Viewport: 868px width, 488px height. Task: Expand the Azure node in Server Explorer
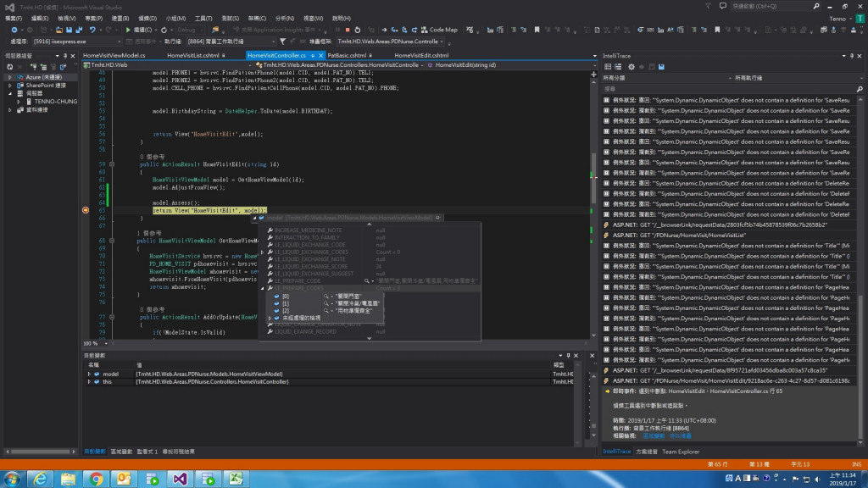tap(9, 77)
